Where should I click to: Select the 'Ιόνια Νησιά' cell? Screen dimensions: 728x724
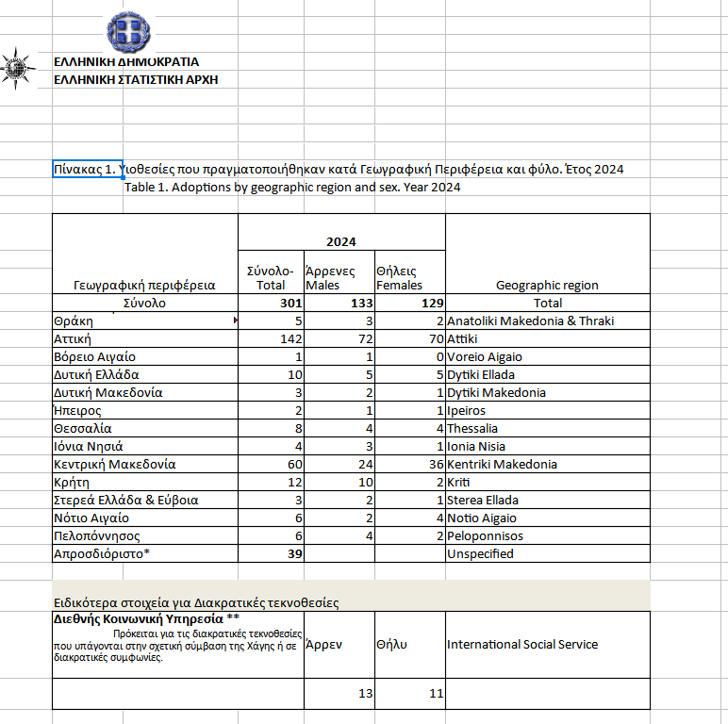[x=145, y=446]
